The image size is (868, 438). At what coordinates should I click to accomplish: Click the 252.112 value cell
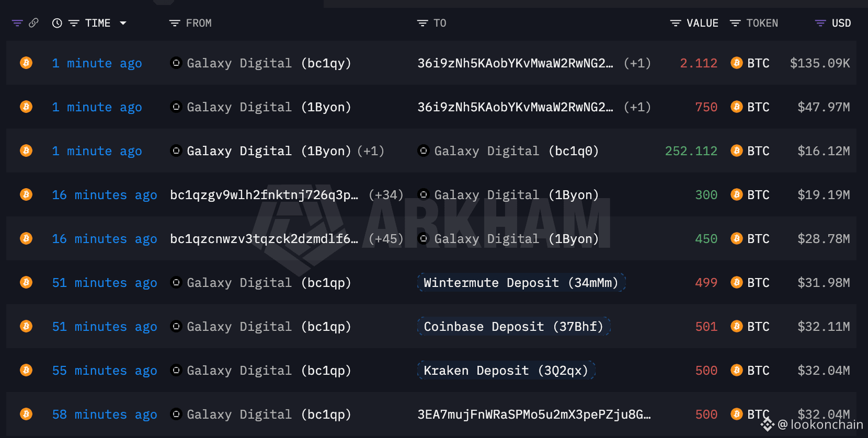point(691,151)
